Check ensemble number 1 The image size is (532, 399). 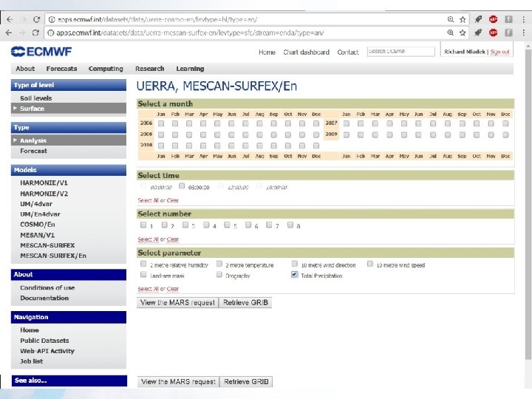tap(143, 225)
